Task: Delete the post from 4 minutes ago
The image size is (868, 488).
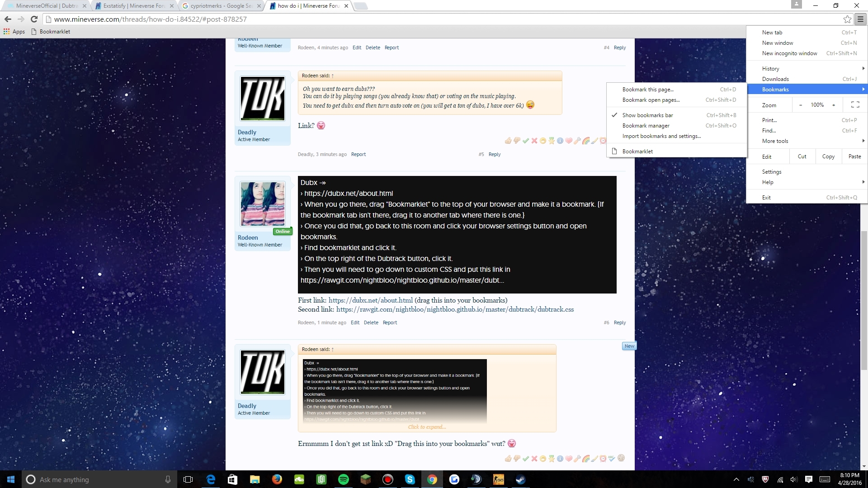Action: pyautogui.click(x=373, y=47)
